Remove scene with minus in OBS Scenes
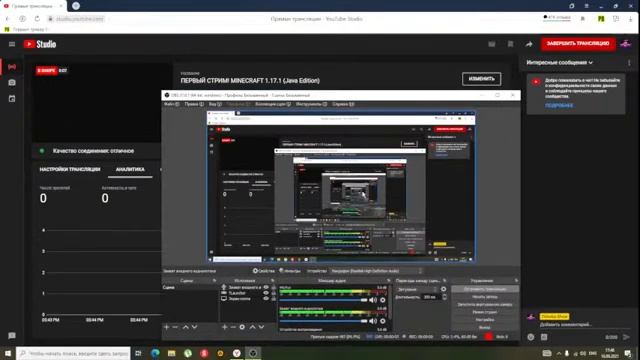The image size is (640, 360). coord(175,327)
